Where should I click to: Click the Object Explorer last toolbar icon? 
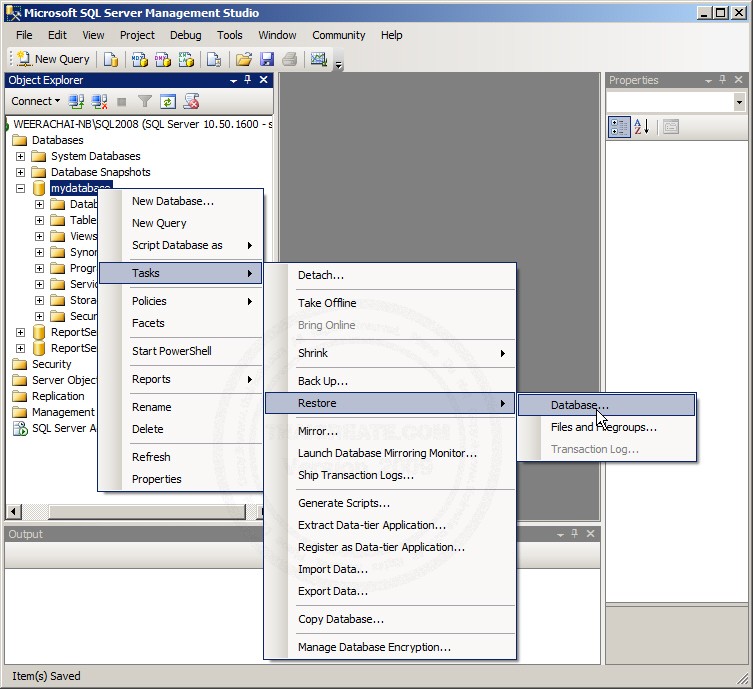click(x=191, y=101)
